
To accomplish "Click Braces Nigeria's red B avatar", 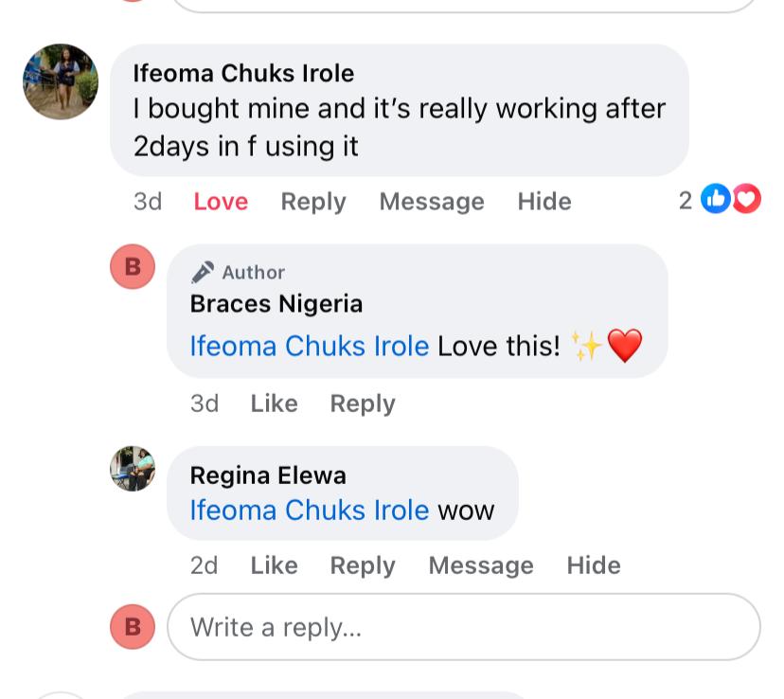I will [x=133, y=266].
